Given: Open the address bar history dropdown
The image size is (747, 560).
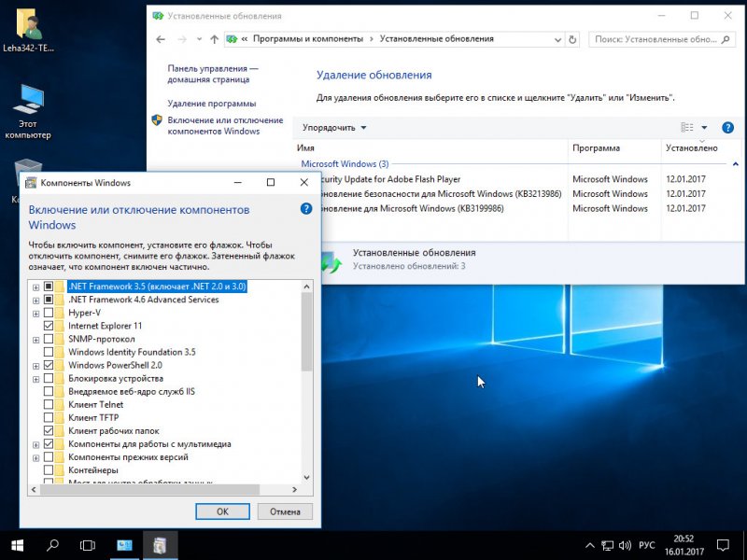Looking at the screenshot, I should 557,39.
